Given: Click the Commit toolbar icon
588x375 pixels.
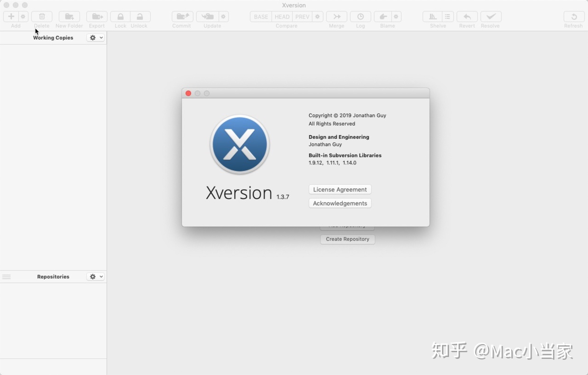Looking at the screenshot, I should 183,17.
